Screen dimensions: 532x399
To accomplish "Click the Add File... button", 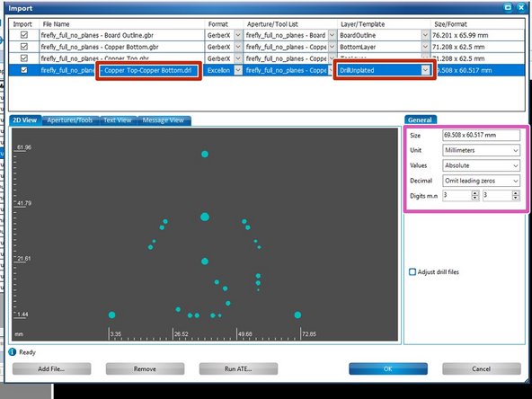I will (51, 368).
